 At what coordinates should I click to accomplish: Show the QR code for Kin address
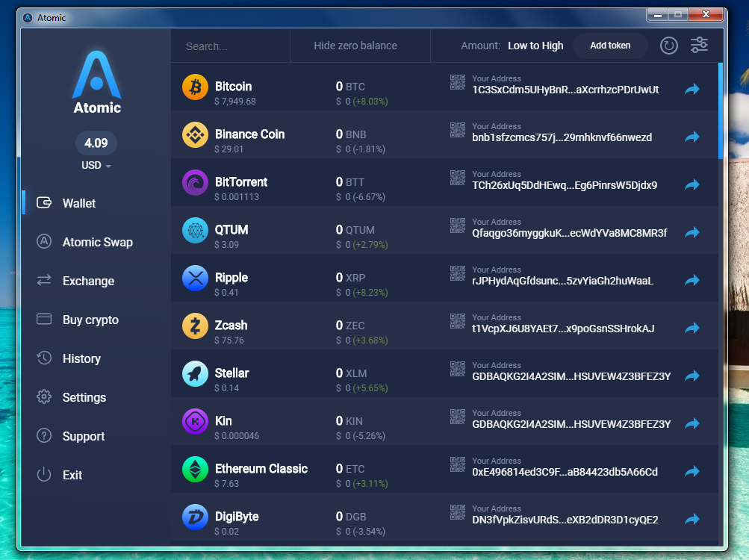click(458, 417)
